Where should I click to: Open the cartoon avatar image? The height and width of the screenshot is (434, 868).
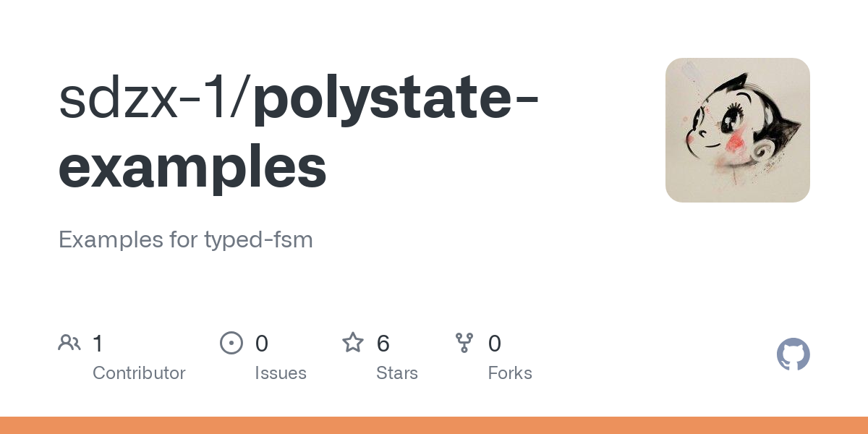[x=737, y=130]
